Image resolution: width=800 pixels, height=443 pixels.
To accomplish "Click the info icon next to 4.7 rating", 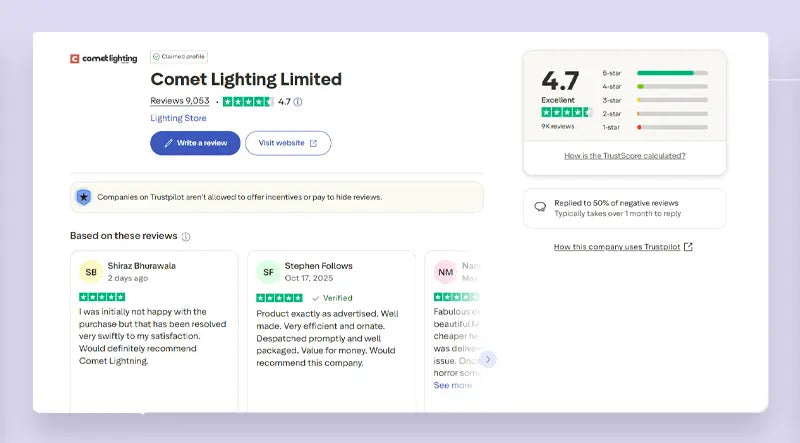I will click(x=298, y=102).
